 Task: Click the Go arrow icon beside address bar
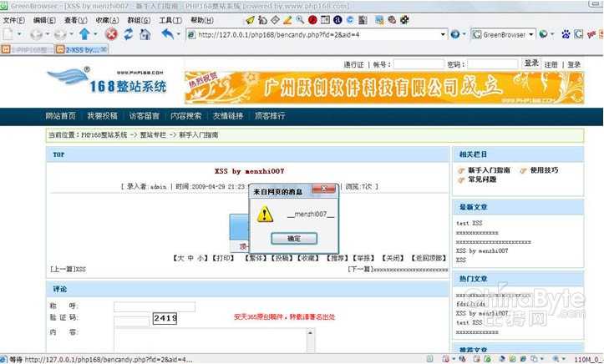pyautogui.click(x=455, y=34)
